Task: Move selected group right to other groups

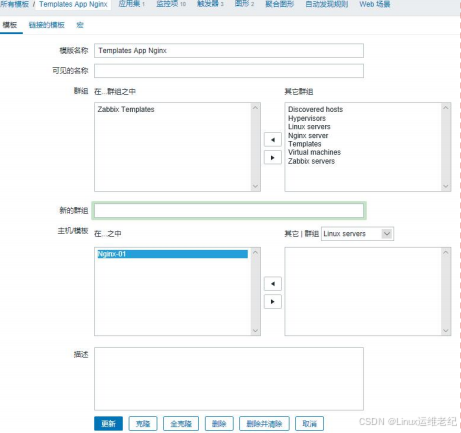Action: pyautogui.click(x=273, y=157)
